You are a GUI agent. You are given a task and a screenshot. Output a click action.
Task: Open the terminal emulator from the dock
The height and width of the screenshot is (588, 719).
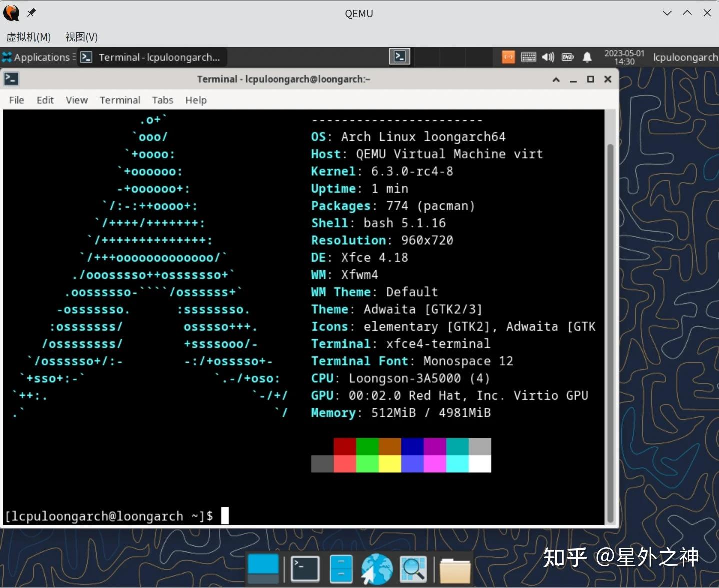coord(304,568)
